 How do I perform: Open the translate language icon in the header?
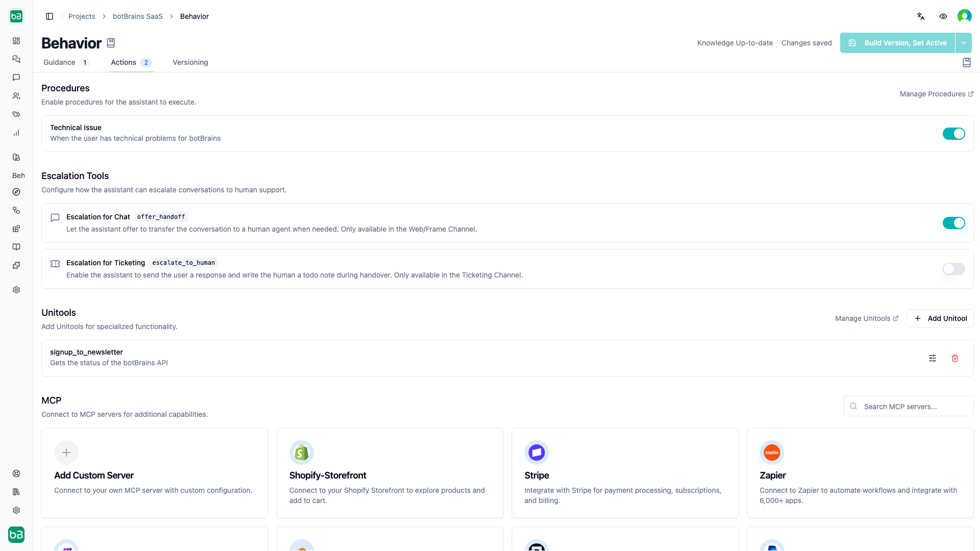tap(921, 16)
